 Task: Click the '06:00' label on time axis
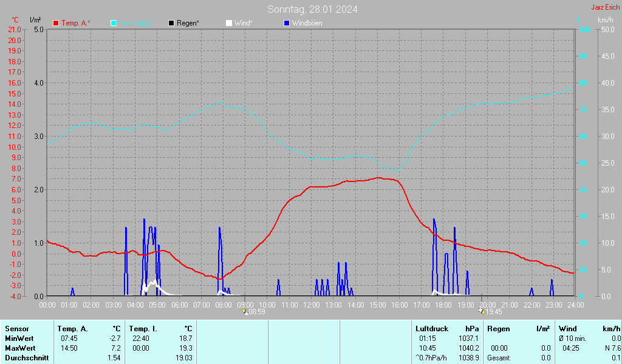[x=179, y=305]
